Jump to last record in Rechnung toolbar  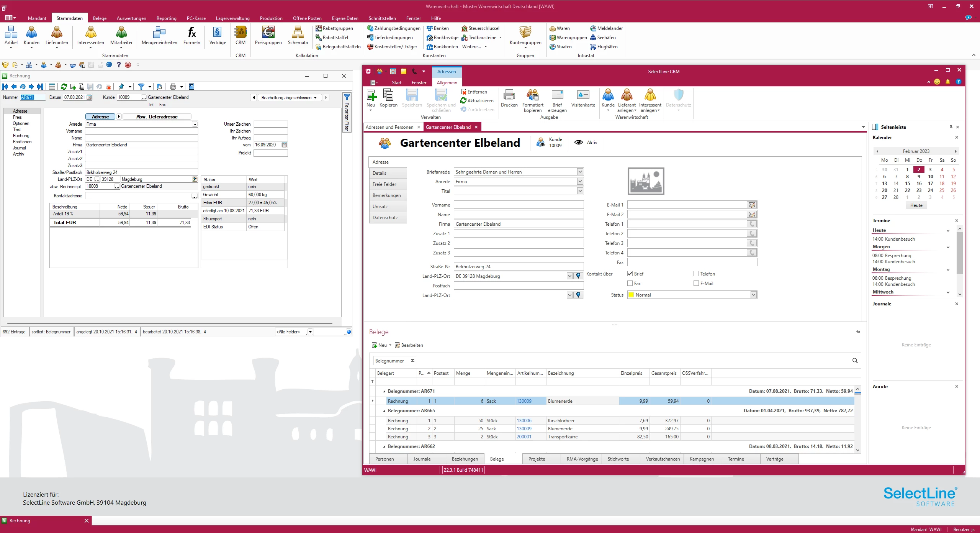pos(40,87)
